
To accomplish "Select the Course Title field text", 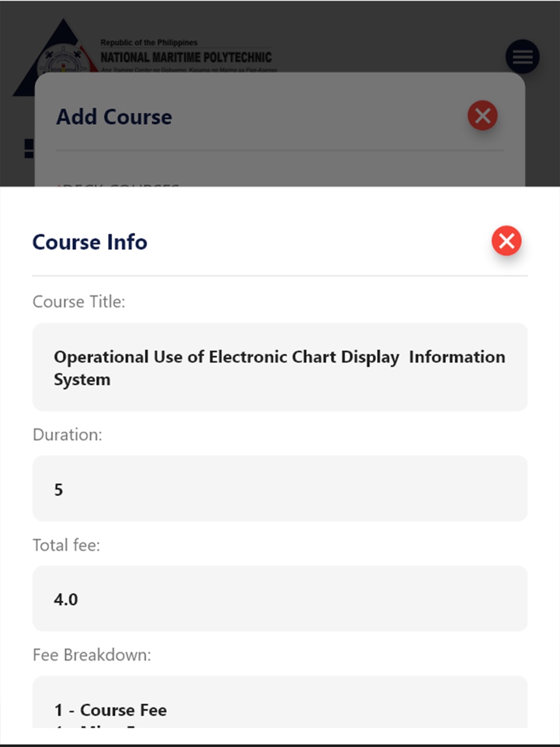I will [x=280, y=367].
